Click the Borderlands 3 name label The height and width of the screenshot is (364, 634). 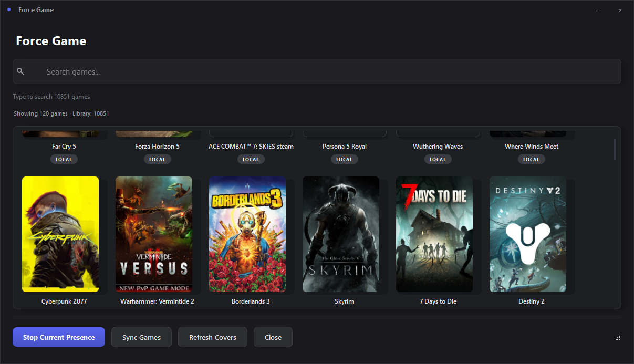251,301
